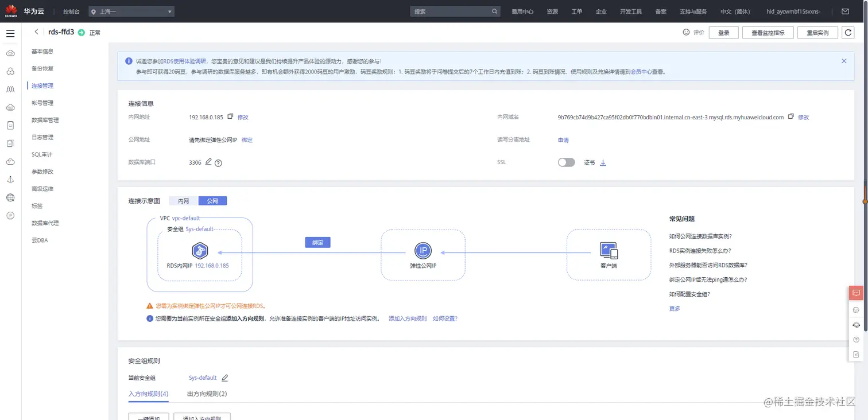Click 绑定 link next to 公网地址
868x420 pixels.
tap(247, 140)
